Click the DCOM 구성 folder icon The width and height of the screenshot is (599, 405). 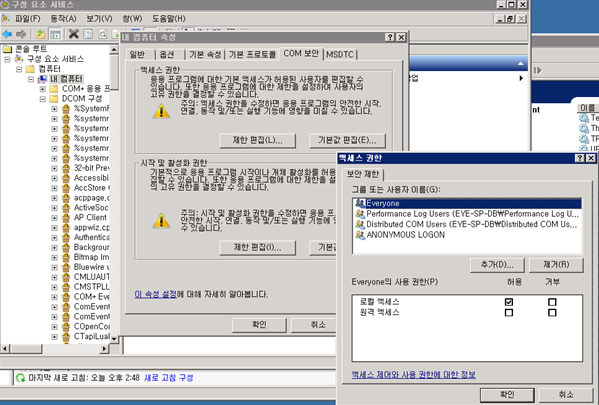54,99
